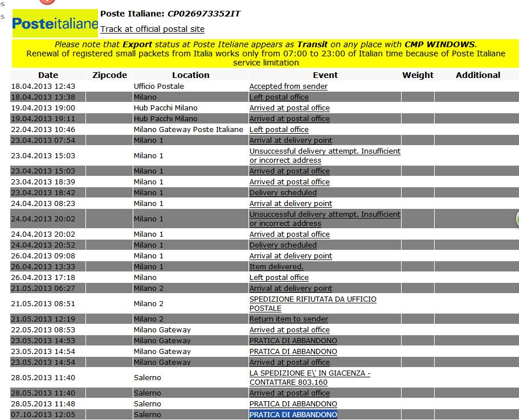
Task: Click Left postal office in the 26.04.2013 17:18 row
Action: 279,278
